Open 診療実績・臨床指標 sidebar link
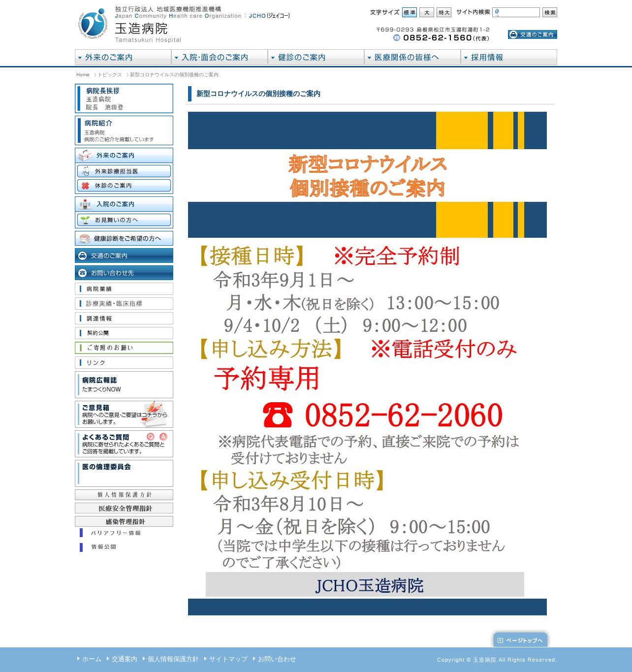 coord(124,304)
